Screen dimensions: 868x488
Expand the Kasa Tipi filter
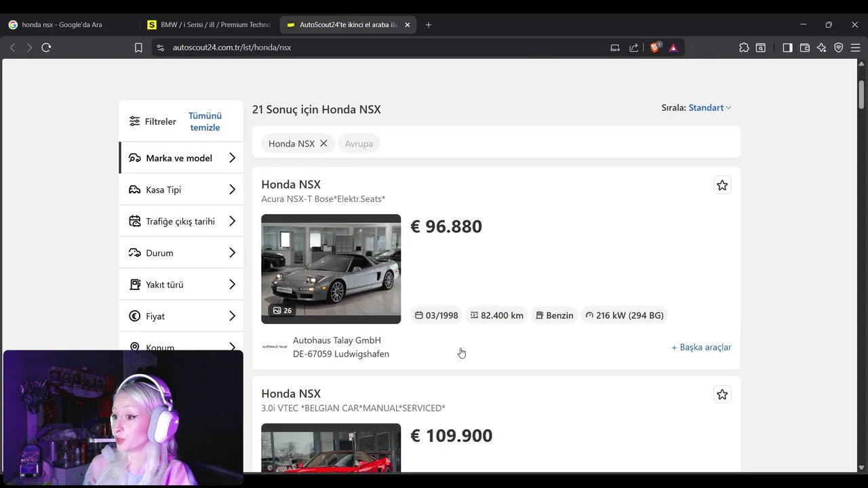(x=181, y=190)
